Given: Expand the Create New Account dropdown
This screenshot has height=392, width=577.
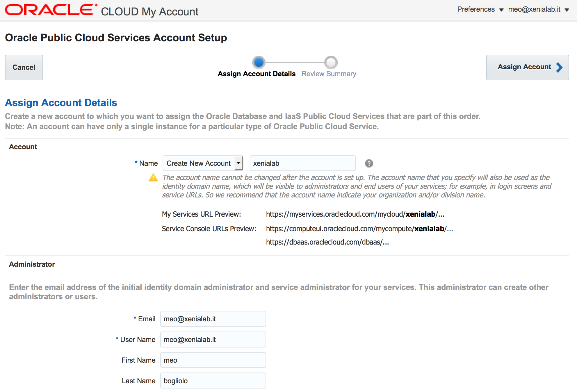Looking at the screenshot, I should tap(203, 163).
